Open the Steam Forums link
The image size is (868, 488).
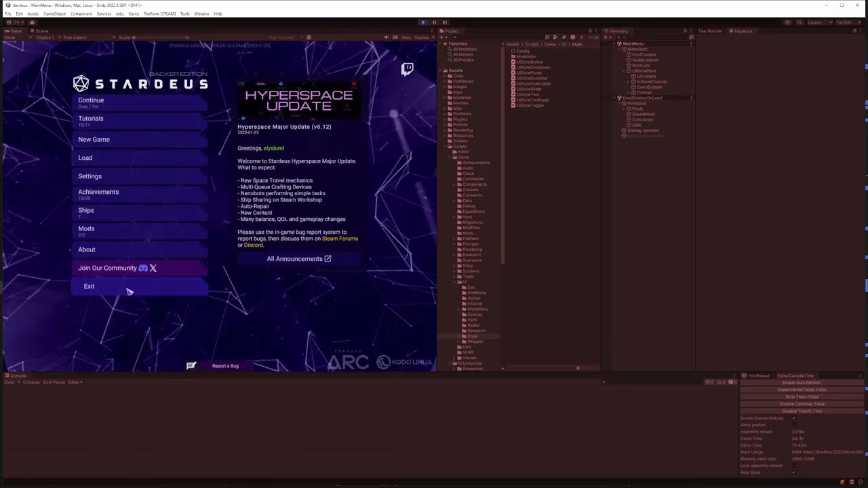coord(340,239)
